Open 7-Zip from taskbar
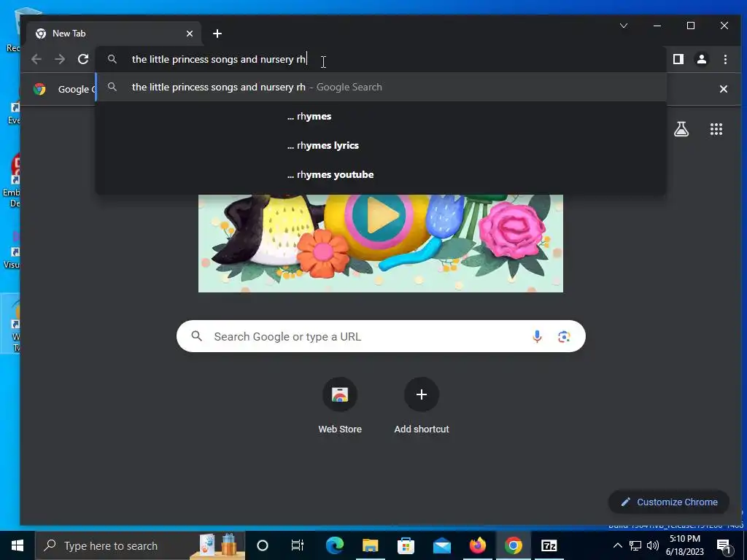 click(x=549, y=545)
